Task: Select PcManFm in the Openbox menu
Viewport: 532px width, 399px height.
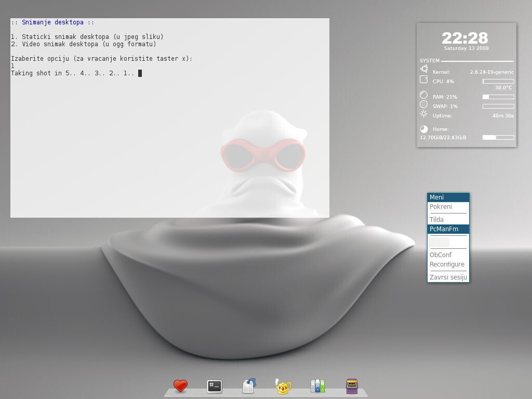Action: (x=443, y=229)
